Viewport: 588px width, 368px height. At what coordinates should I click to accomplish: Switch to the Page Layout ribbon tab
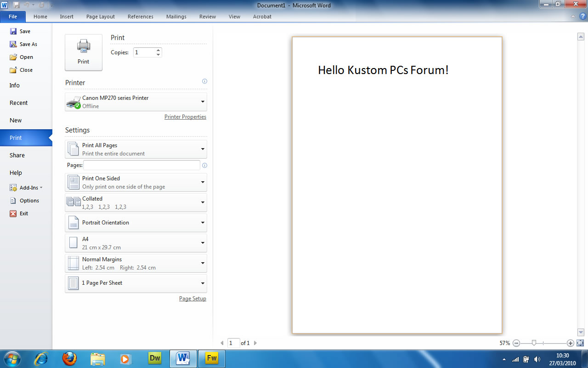pyautogui.click(x=100, y=17)
